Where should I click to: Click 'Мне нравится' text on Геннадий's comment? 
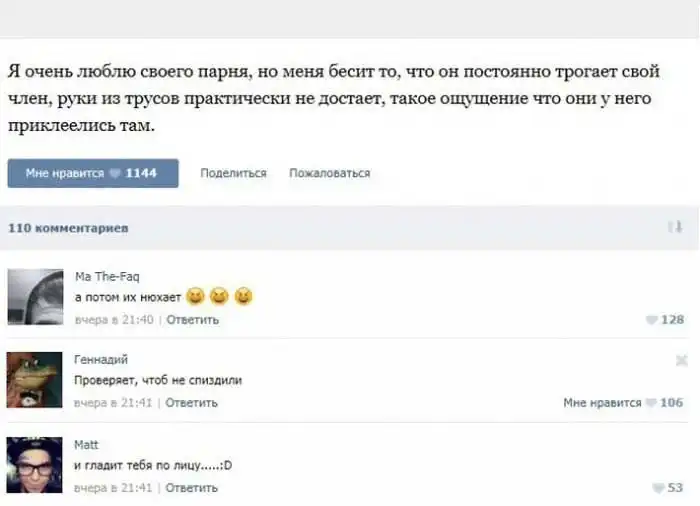(x=602, y=403)
